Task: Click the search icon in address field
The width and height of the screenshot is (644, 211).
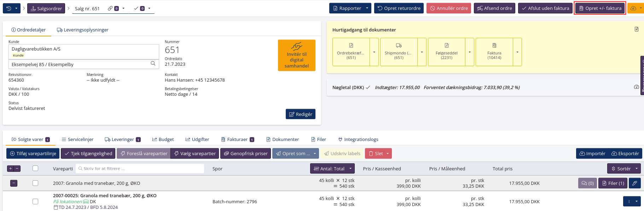Action: [153, 64]
